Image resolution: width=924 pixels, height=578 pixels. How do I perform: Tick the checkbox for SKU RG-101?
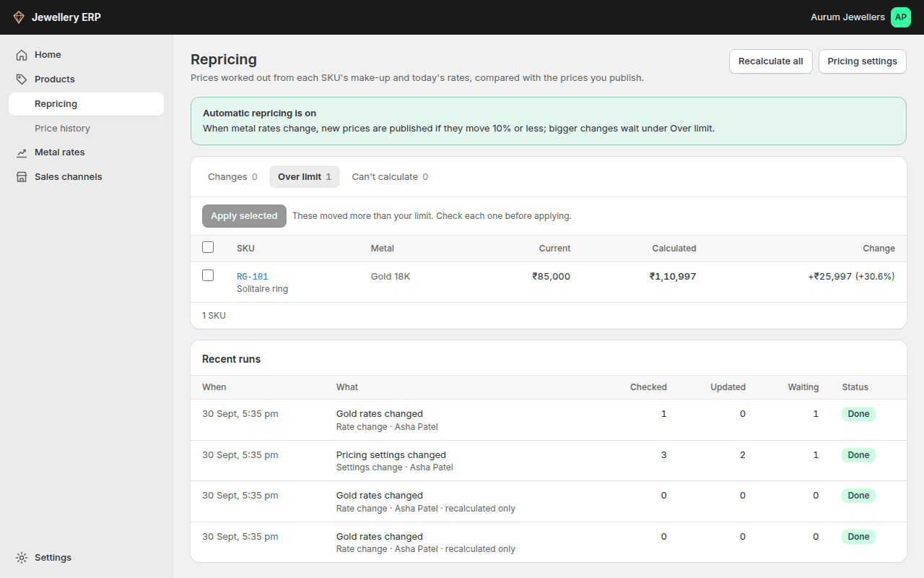208,275
